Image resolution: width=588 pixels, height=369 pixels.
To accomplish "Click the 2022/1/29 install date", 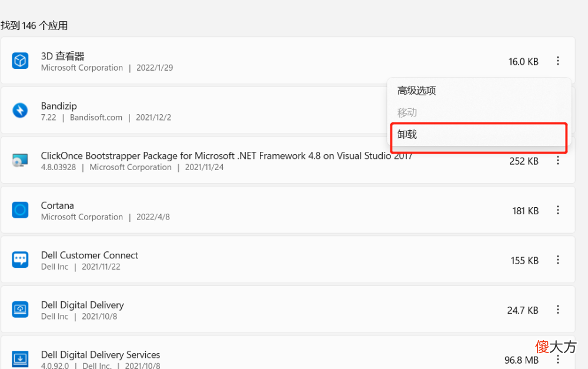I will click(x=155, y=68).
